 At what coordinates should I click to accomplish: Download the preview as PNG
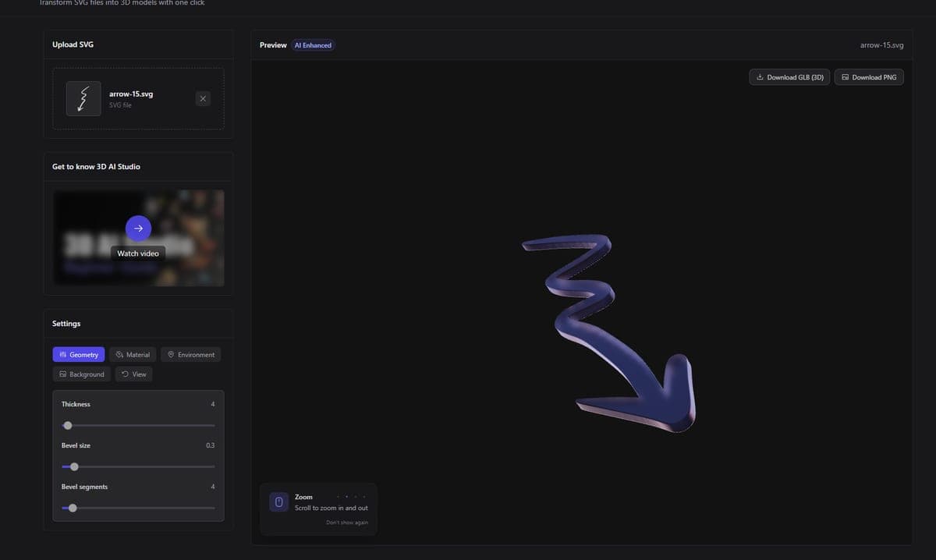[869, 77]
